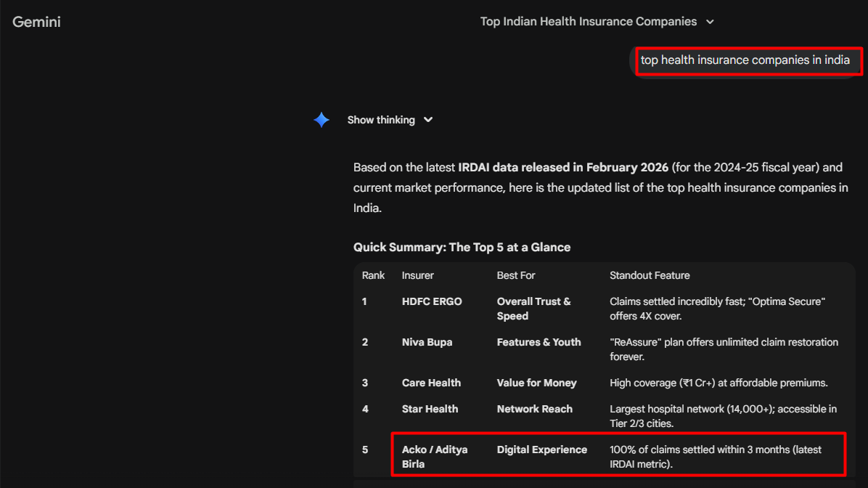
Task: Open the chevron next to the conversation title
Action: coord(710,22)
